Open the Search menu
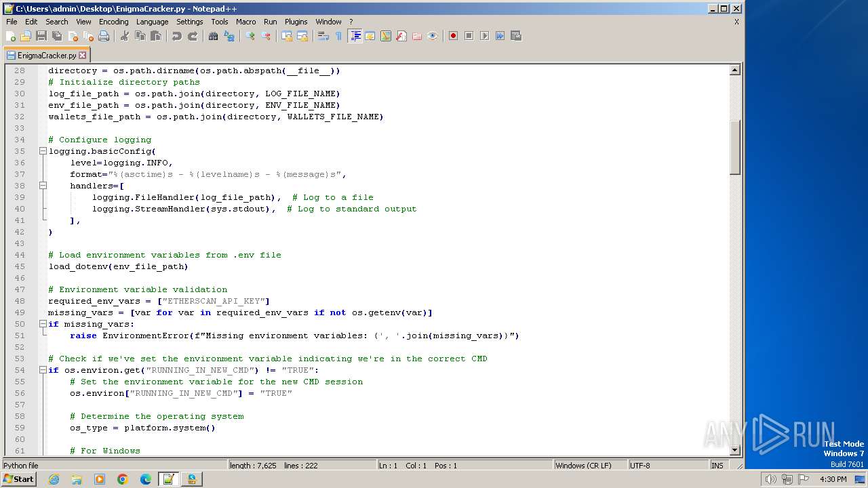Viewport: 868px width, 488px height. click(56, 22)
